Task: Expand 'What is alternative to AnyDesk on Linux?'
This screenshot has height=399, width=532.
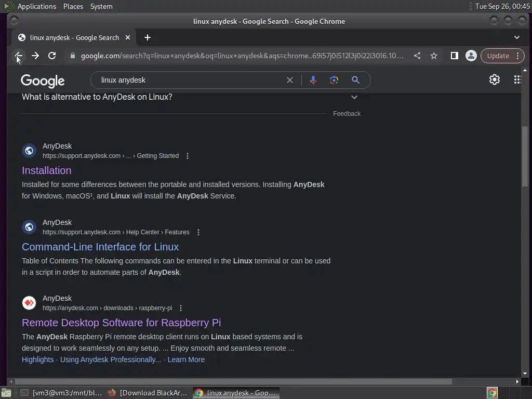Action: click(x=190, y=97)
